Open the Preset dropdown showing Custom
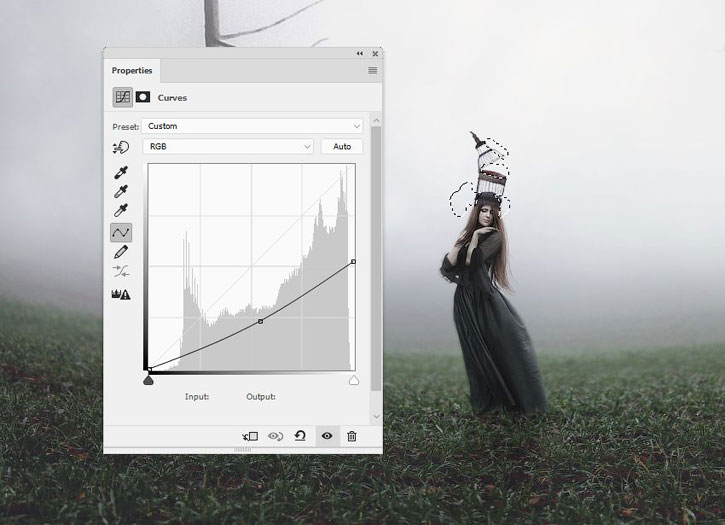 coord(252,126)
